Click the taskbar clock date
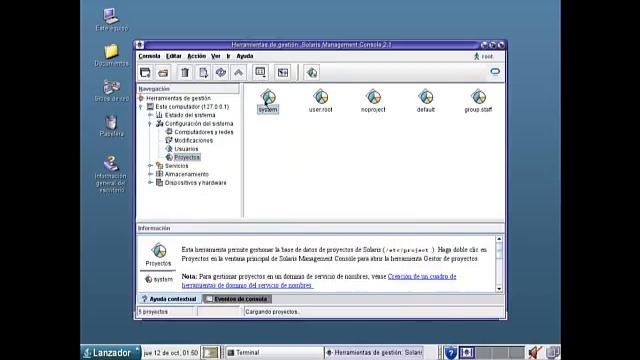 tap(171, 353)
